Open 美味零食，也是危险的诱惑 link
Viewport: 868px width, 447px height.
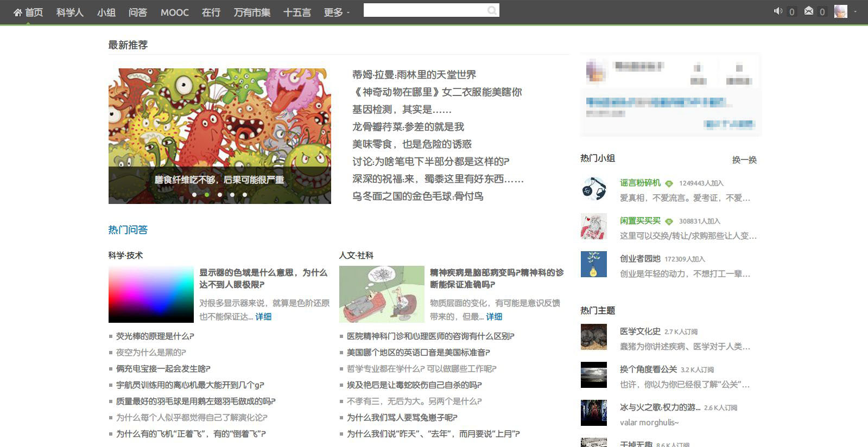click(412, 144)
